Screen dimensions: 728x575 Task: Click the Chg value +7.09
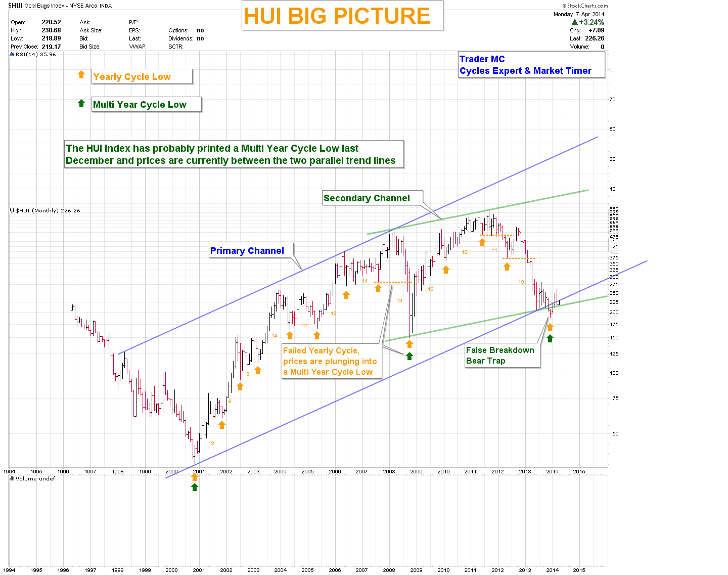click(x=597, y=30)
